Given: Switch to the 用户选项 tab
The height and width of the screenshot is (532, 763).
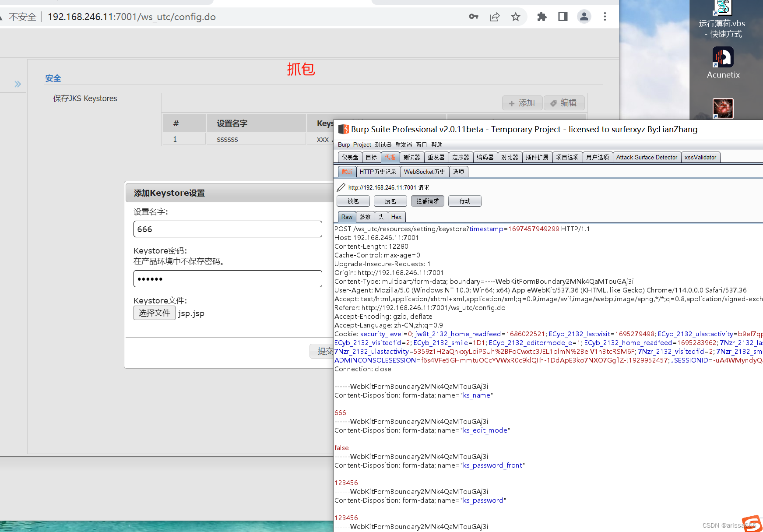Looking at the screenshot, I should tap(598, 157).
